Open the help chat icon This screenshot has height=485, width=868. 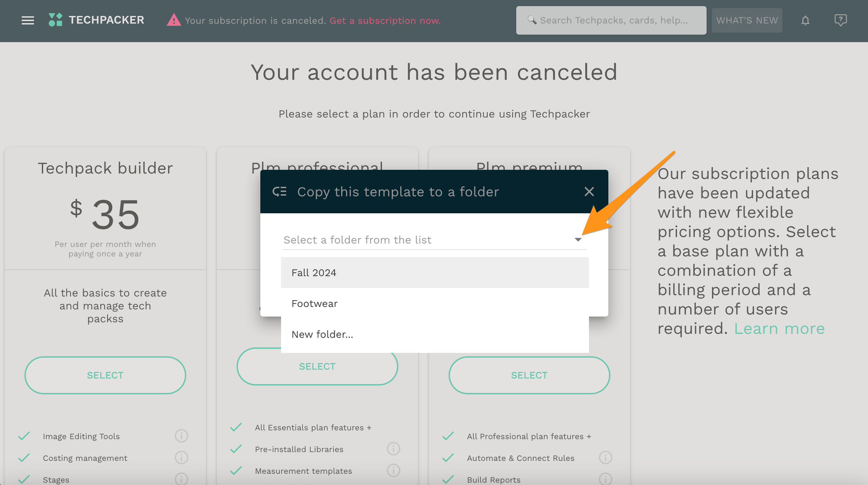(840, 20)
